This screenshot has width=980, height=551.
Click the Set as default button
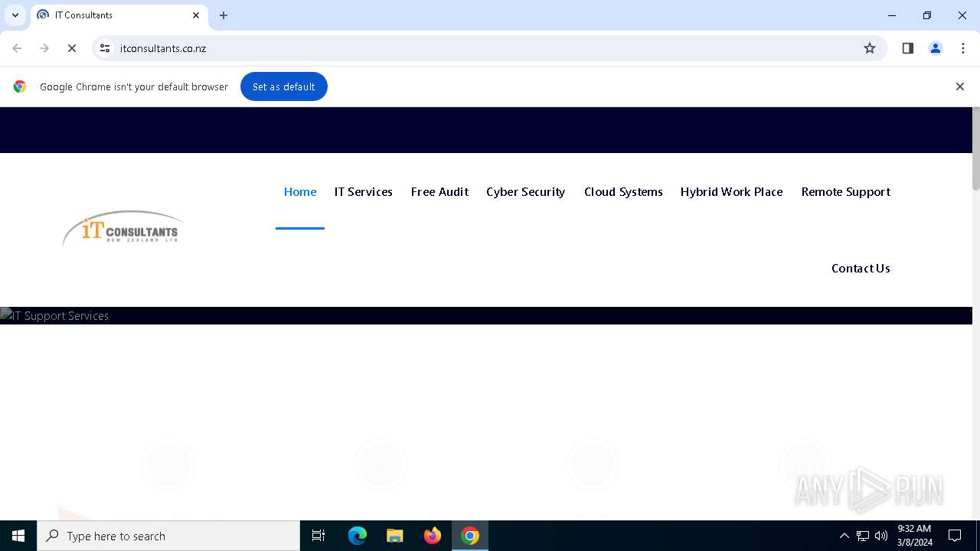coord(284,86)
